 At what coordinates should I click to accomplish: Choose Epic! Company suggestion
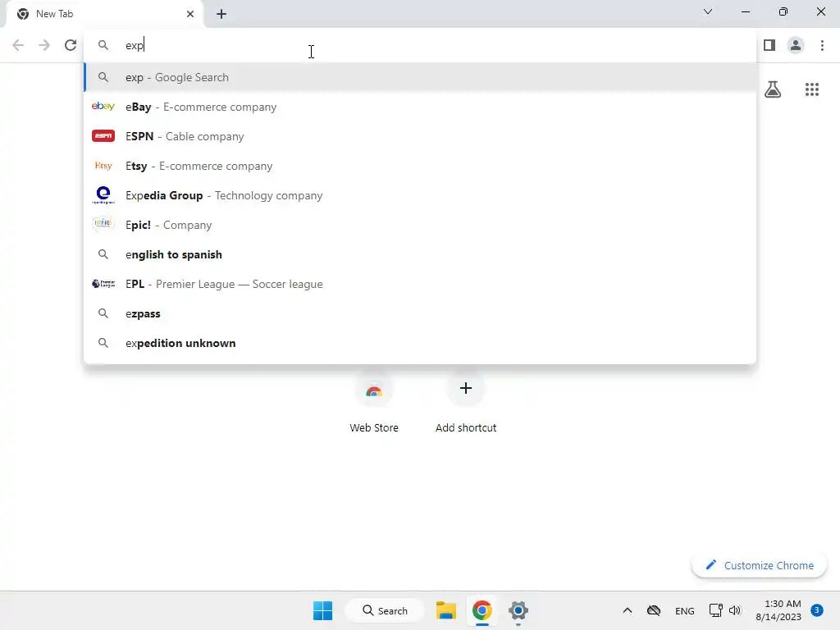(x=421, y=225)
